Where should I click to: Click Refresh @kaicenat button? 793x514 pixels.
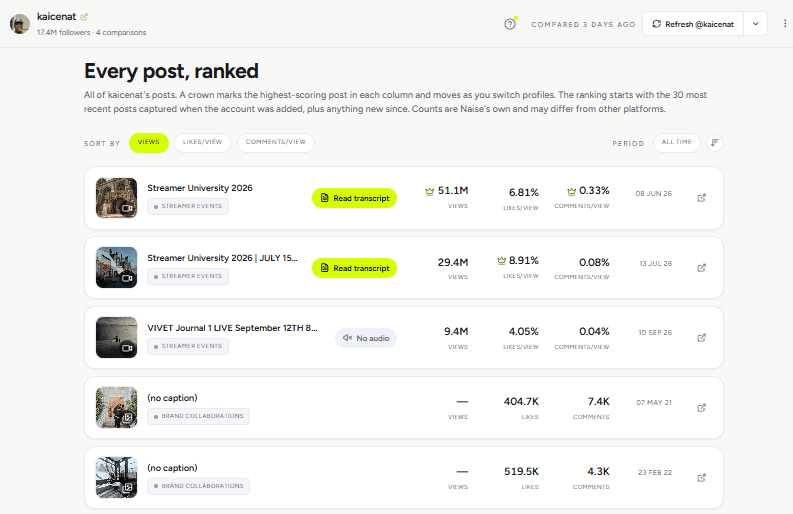(693, 24)
